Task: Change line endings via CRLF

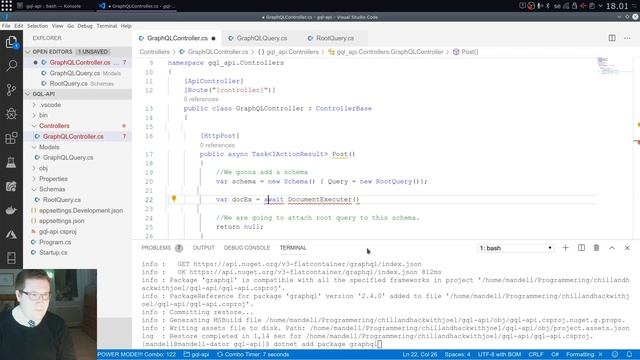Action: tap(536, 354)
